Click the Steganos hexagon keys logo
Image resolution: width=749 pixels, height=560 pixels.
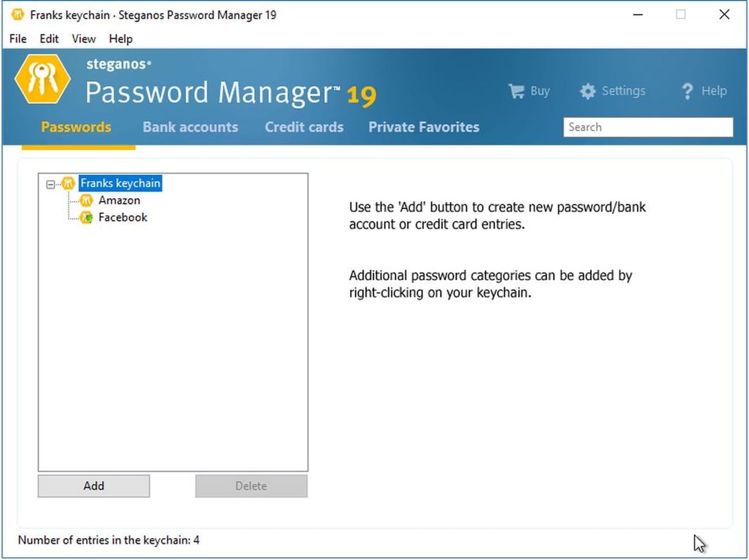42,79
